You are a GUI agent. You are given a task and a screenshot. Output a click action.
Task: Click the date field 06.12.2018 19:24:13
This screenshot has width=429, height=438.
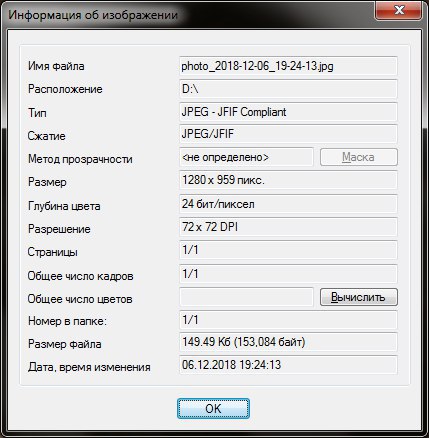[x=288, y=365]
